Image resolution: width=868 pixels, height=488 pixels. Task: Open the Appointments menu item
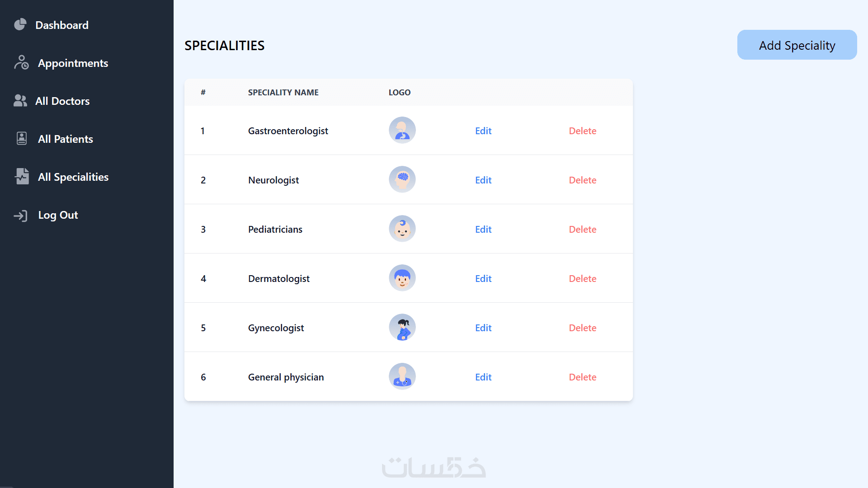(x=73, y=63)
